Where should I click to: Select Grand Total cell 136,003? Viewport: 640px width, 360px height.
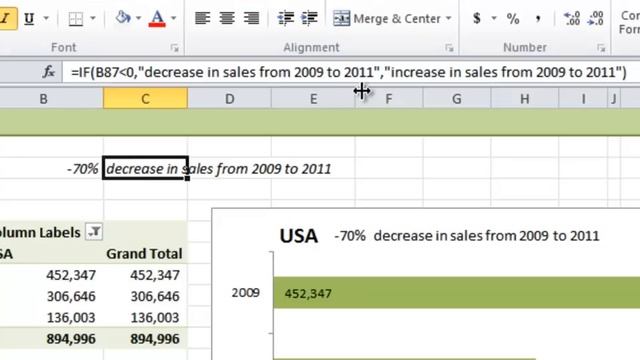pyautogui.click(x=145, y=318)
